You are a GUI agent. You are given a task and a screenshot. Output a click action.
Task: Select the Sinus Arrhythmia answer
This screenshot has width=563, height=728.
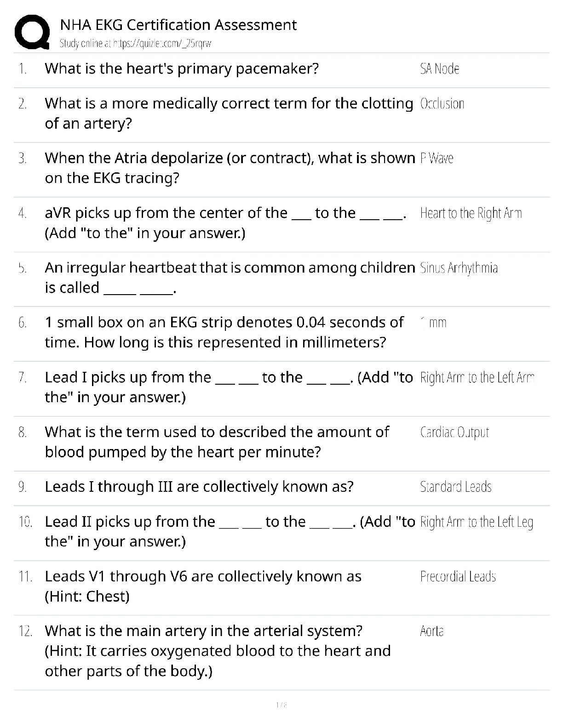[x=459, y=268]
